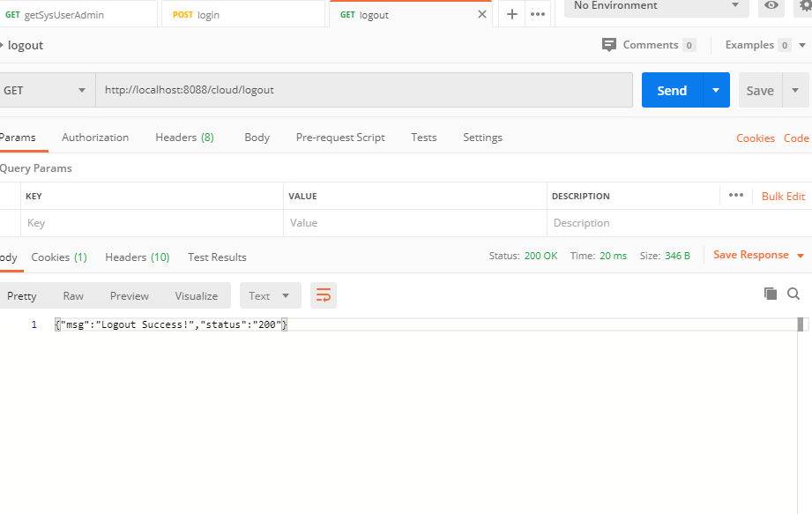Open request Settings tab
This screenshot has width=812, height=514.
[482, 138]
